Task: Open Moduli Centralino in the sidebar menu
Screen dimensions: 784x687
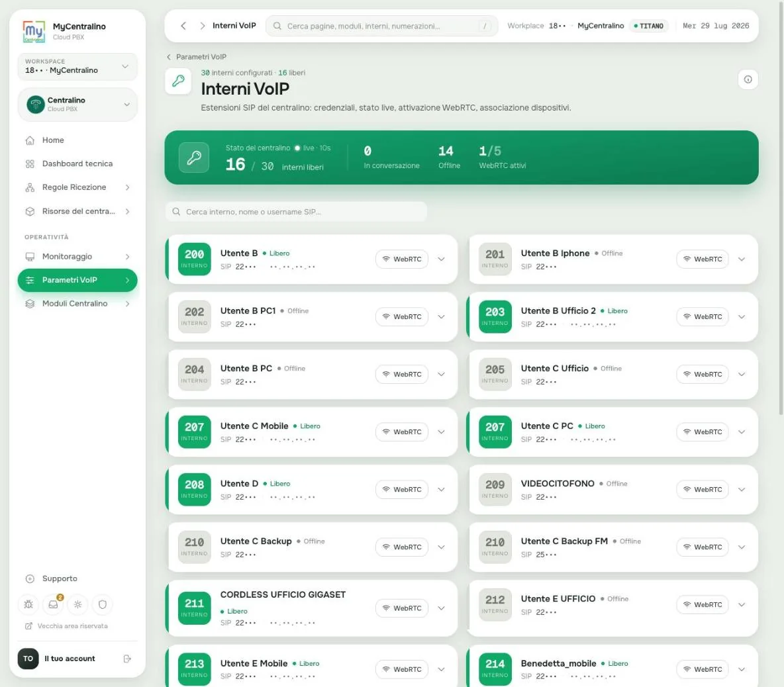Action: (x=77, y=303)
